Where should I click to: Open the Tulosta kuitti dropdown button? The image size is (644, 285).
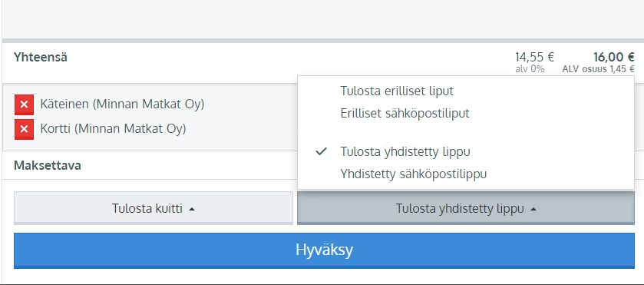tap(154, 208)
